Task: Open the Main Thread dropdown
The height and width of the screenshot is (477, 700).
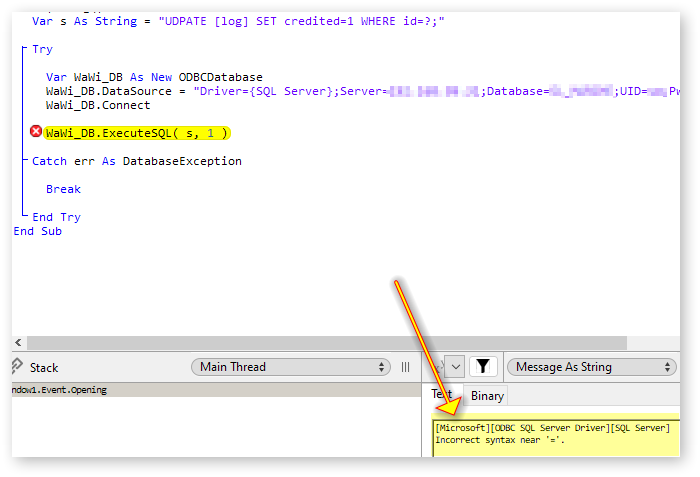Action: point(289,367)
